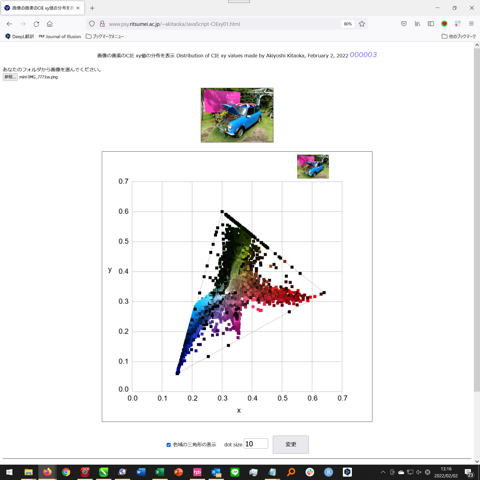Open the Journal of Illusion bookmark
The height and width of the screenshot is (480, 480).
click(60, 36)
